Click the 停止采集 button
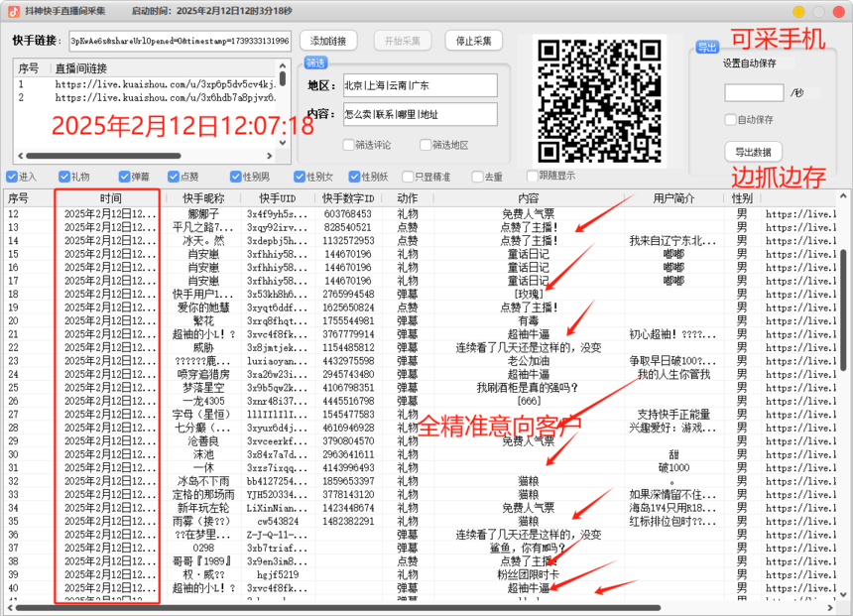The width and height of the screenshot is (853, 616). click(473, 41)
